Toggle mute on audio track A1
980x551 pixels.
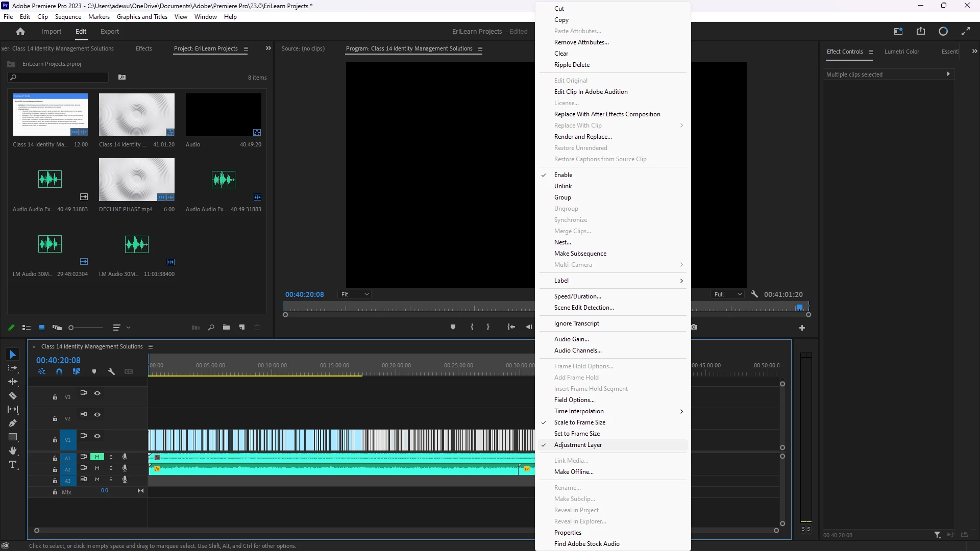97,457
